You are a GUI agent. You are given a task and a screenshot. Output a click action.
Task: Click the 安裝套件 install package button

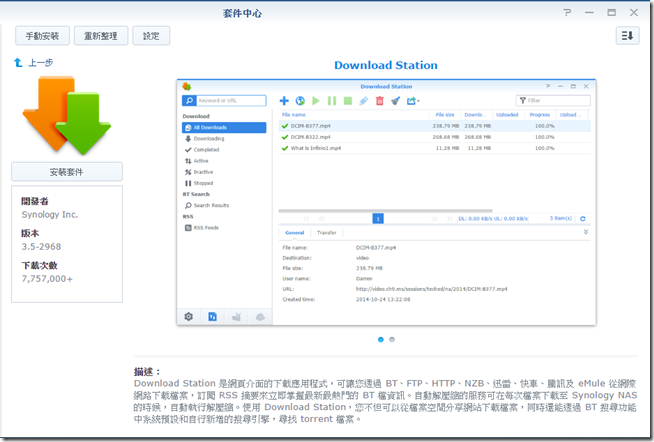tap(67, 172)
